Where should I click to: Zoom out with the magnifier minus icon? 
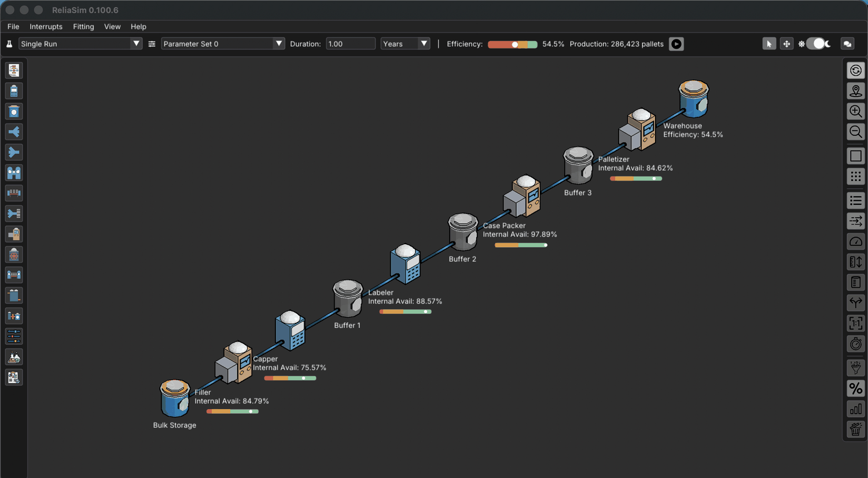click(x=856, y=132)
